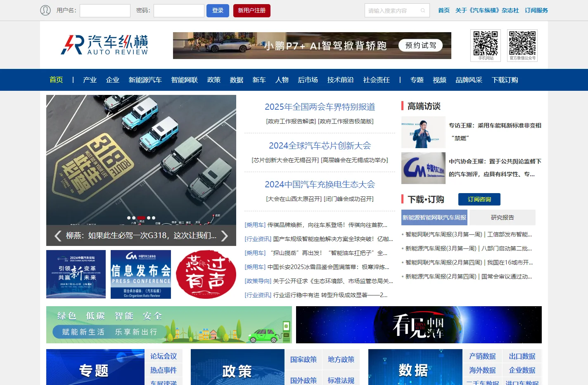Open the 政策 navigation item

(214, 80)
